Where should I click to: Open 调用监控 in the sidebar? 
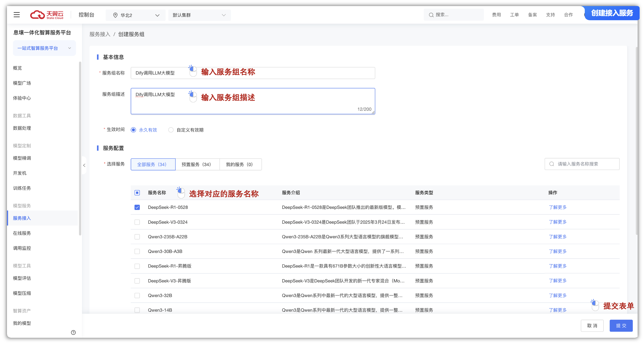tap(22, 248)
